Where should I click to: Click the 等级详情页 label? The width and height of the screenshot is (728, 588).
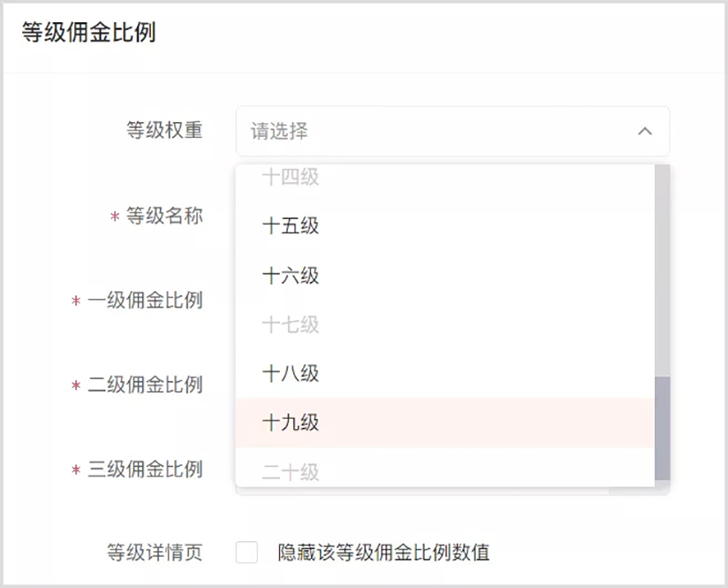click(155, 553)
